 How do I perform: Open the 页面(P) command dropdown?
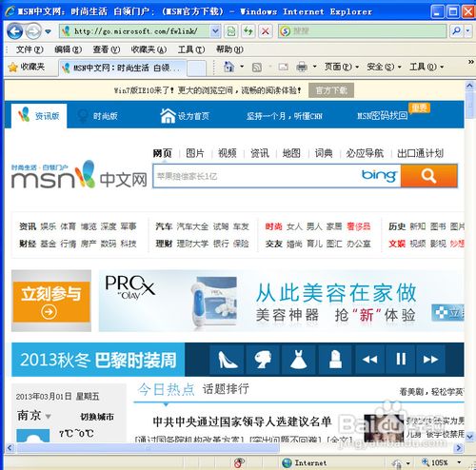342,67
